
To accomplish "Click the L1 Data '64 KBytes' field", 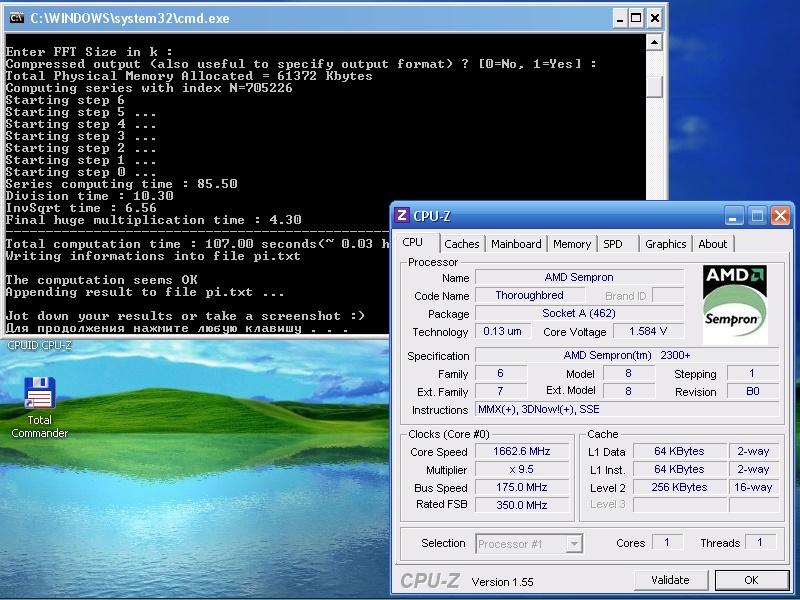I will (680, 452).
